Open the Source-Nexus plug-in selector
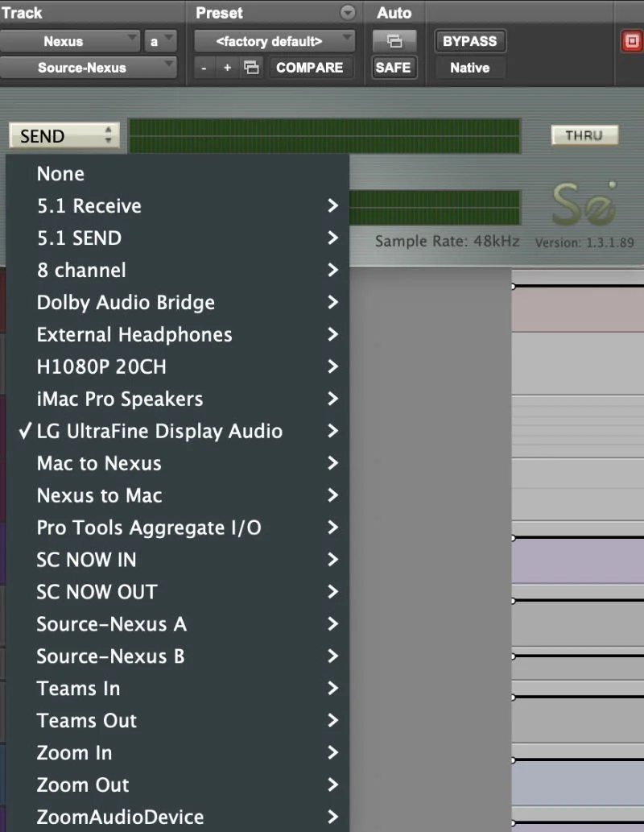This screenshot has height=832, width=644. pyautogui.click(x=88, y=68)
